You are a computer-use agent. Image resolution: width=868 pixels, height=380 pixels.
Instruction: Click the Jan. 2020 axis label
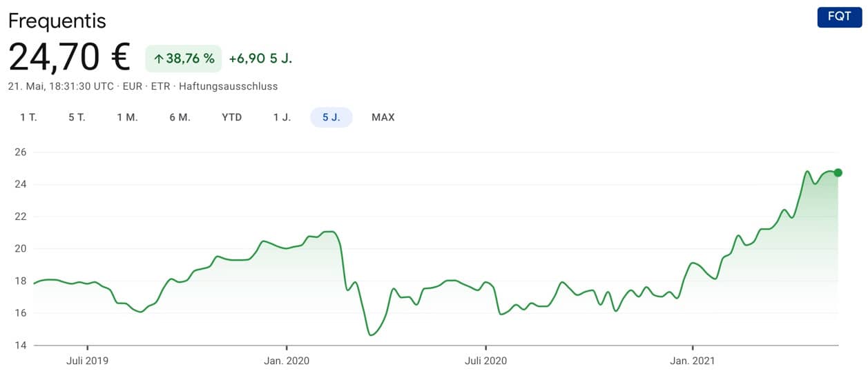287,361
